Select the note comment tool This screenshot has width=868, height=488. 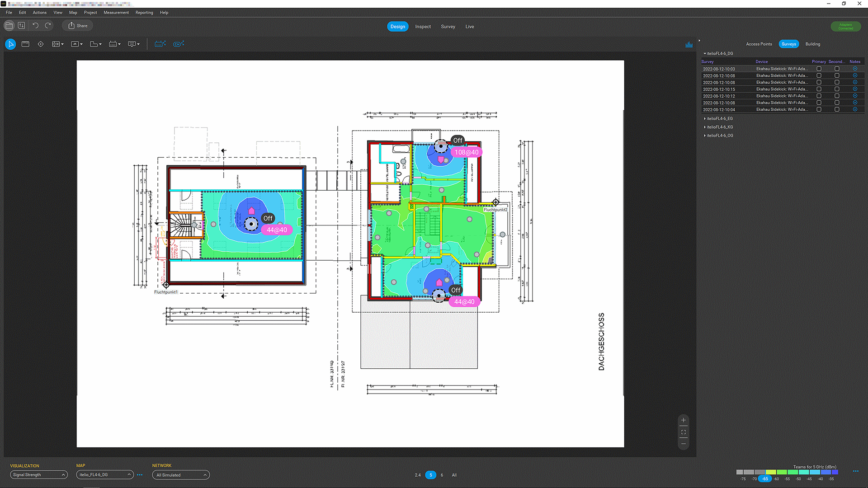132,44
